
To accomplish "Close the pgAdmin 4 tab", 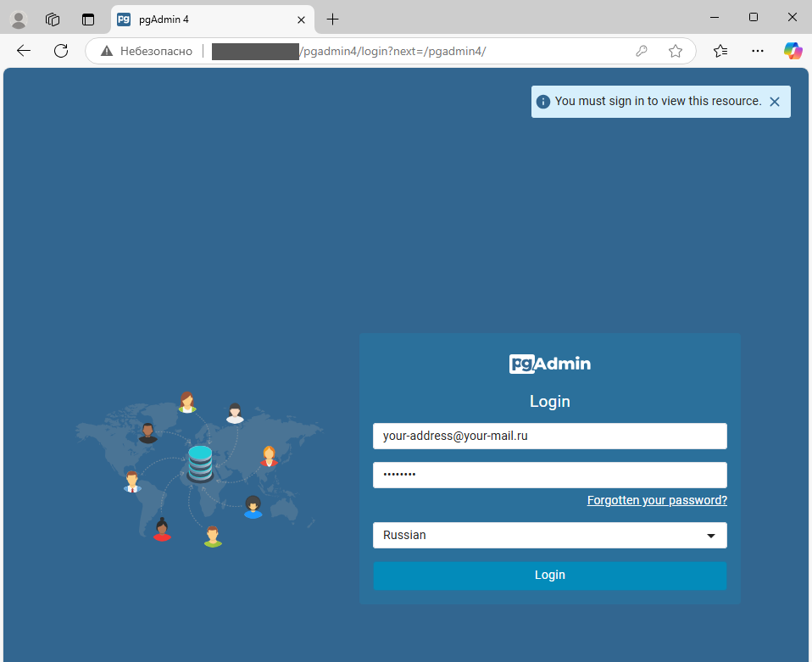I will coord(301,19).
